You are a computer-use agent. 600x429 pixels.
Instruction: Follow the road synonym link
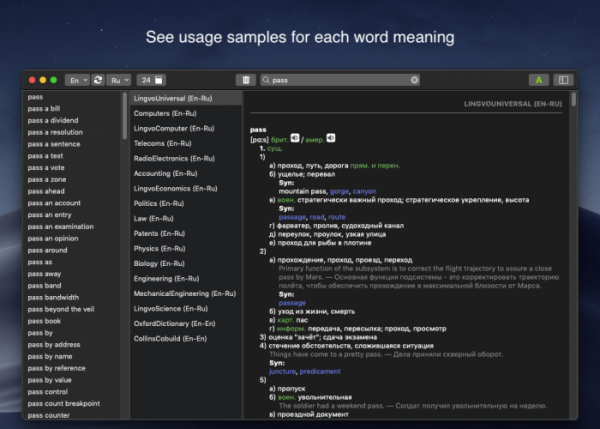[x=317, y=217]
